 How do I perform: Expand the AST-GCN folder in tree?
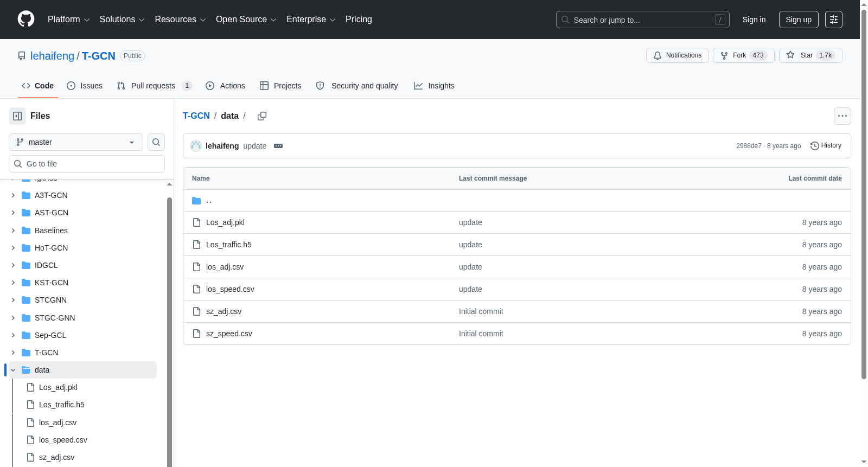tap(13, 213)
